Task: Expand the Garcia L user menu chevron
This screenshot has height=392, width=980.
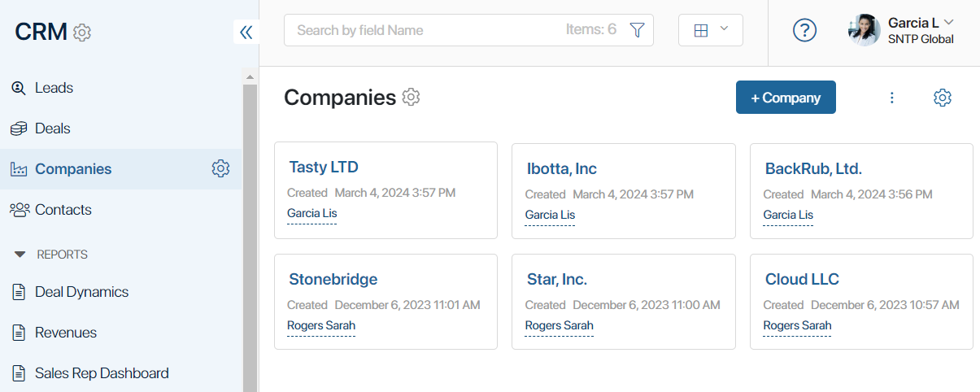Action: pyautogui.click(x=948, y=22)
